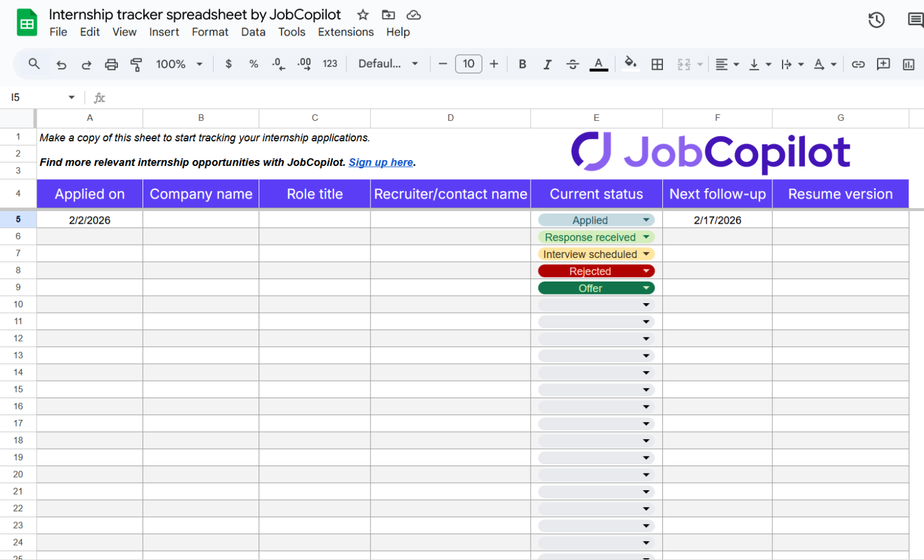
Task: Open the Rejected status dropdown
Action: 596,271
